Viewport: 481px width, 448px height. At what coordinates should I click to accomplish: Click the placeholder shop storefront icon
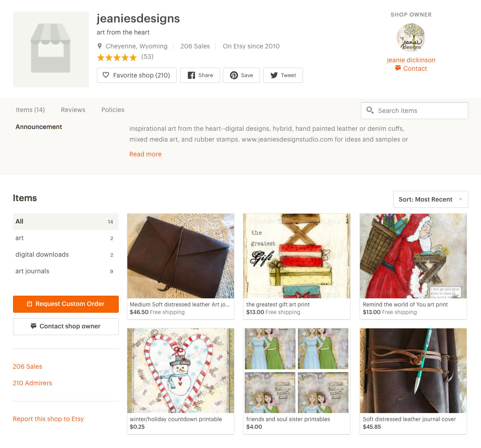point(51,49)
